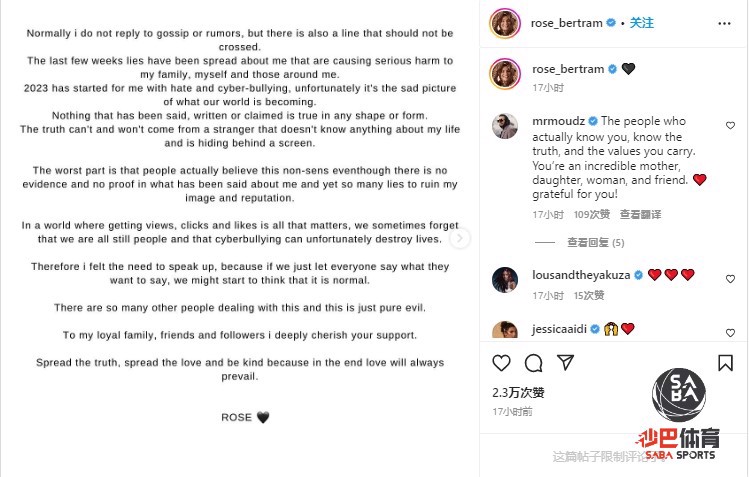Like mrmoudz's comment with small heart
Screen dimensions: 749x477
[x=727, y=122]
